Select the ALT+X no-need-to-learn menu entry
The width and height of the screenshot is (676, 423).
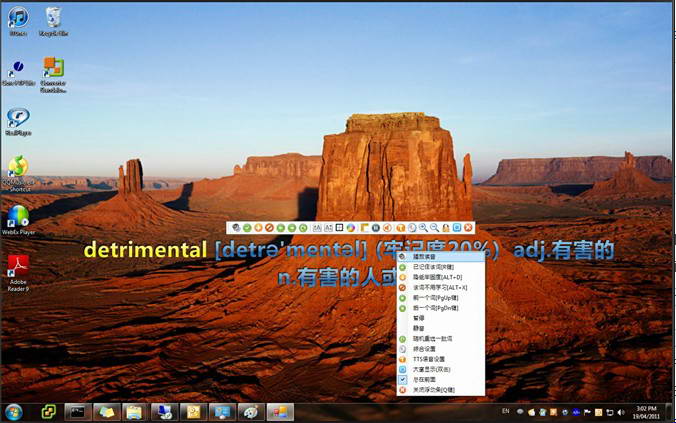[441, 288]
